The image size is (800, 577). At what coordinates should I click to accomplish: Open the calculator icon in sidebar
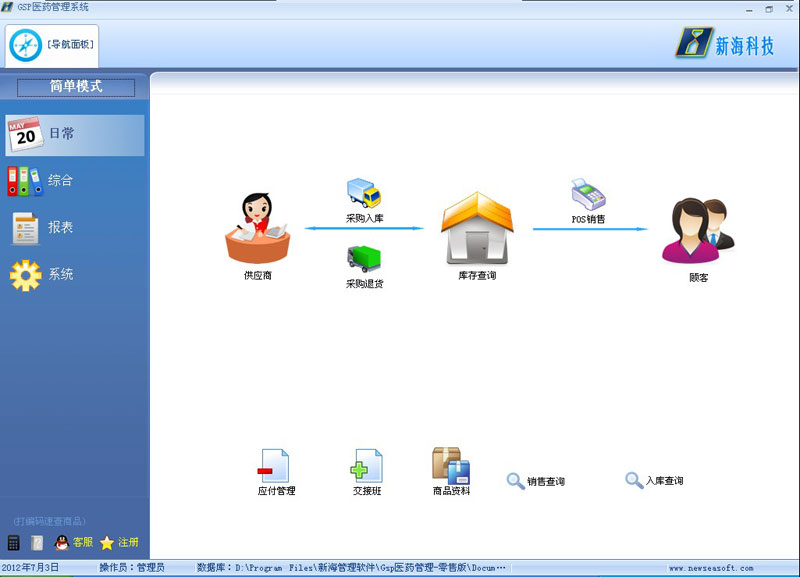pyautogui.click(x=14, y=543)
